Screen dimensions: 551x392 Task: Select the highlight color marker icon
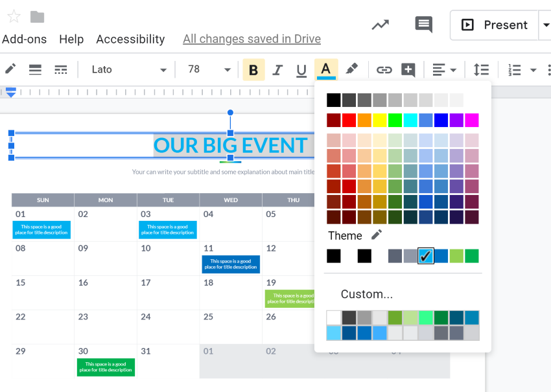pyautogui.click(x=351, y=69)
